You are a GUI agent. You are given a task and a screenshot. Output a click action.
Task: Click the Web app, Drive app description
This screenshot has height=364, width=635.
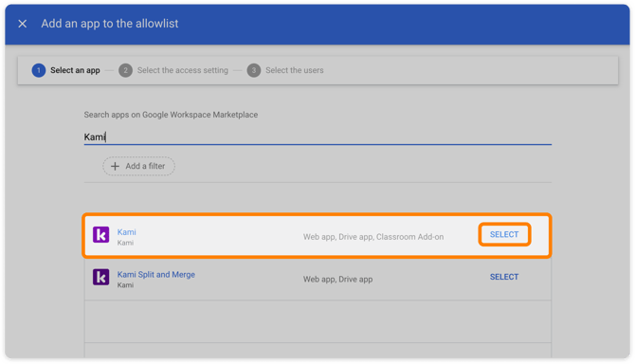pos(337,280)
